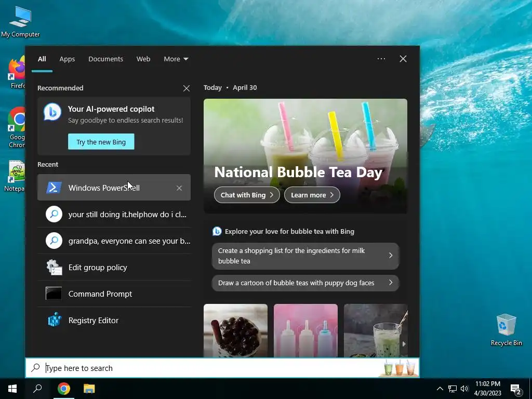Select the Google Chrome desktop shortcut
The height and width of the screenshot is (399, 532).
click(16, 128)
